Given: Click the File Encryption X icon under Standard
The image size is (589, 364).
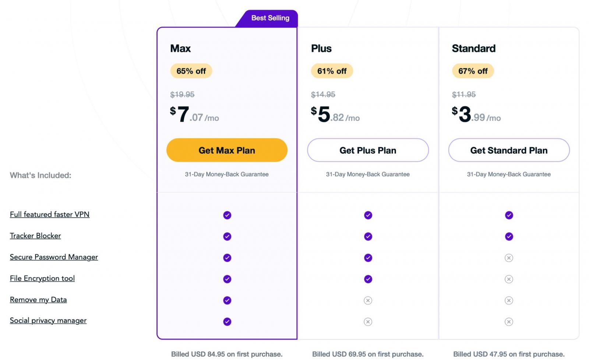Looking at the screenshot, I should point(509,279).
